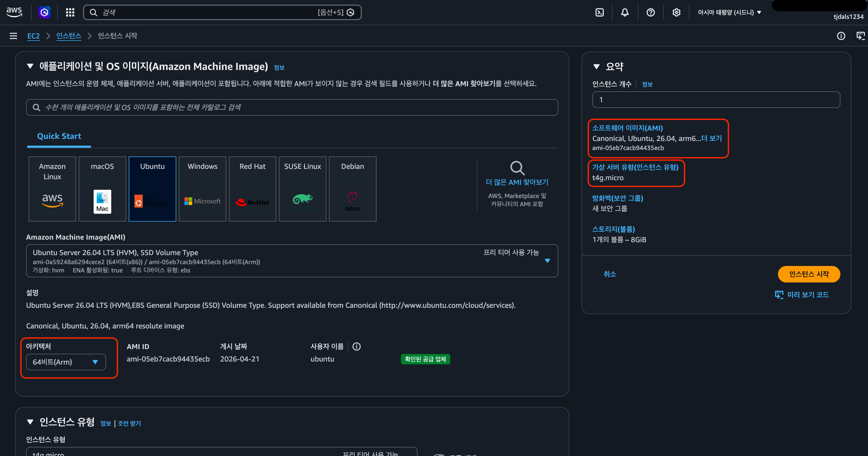Open the 아키텍처 64비트(Arm) dropdown
Image resolution: width=868 pixels, height=456 pixels.
point(66,362)
